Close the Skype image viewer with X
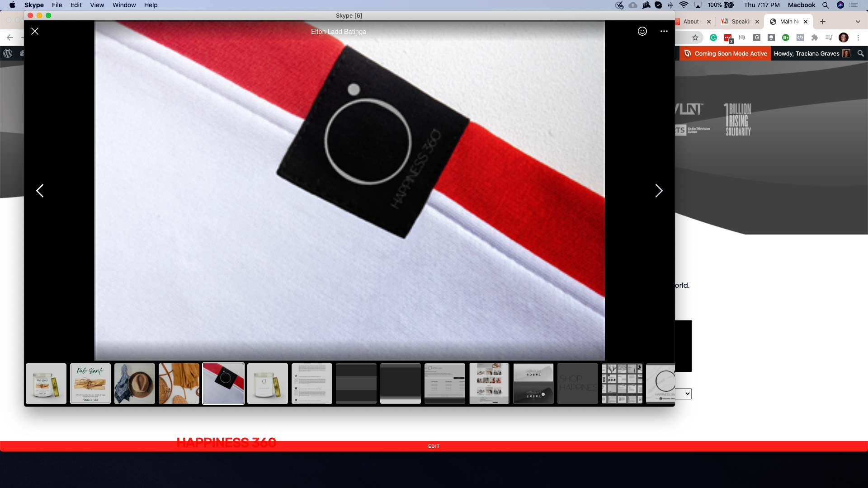Image resolution: width=868 pixels, height=488 pixels. tap(35, 31)
